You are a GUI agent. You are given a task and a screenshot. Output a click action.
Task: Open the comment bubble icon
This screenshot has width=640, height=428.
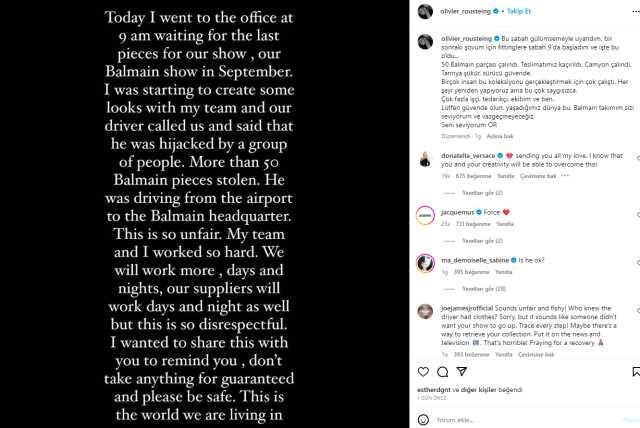point(445,370)
